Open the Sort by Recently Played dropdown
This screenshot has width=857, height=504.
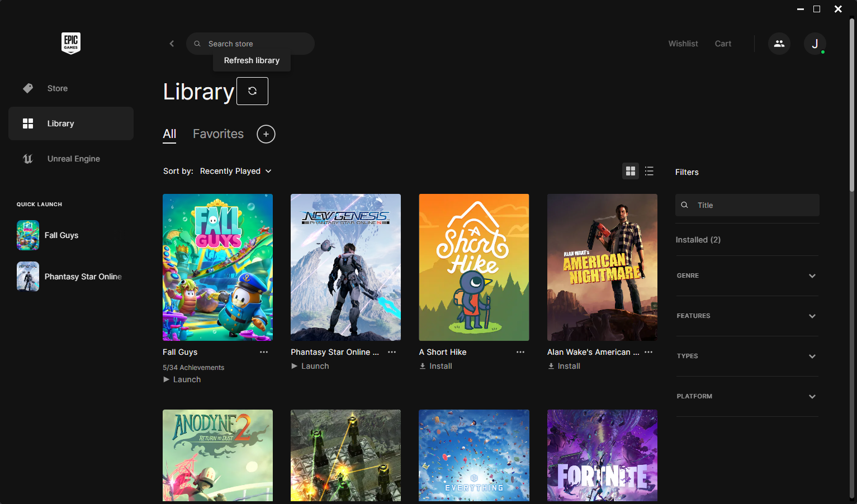(235, 171)
